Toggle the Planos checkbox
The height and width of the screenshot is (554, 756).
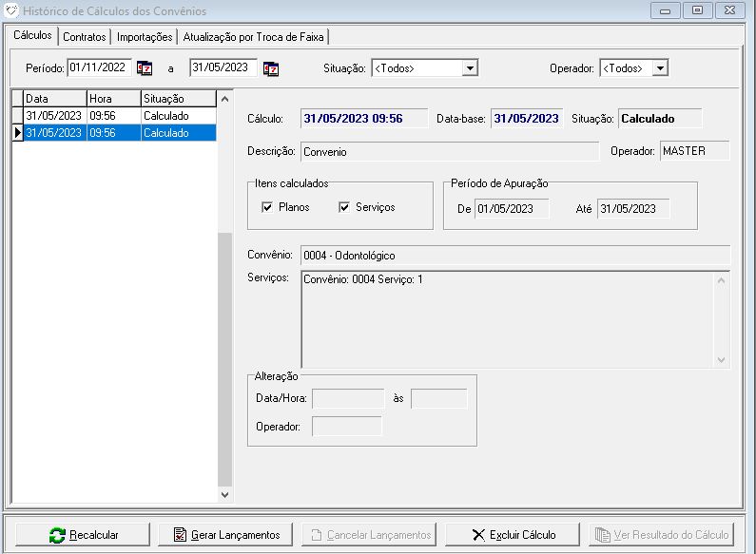267,207
